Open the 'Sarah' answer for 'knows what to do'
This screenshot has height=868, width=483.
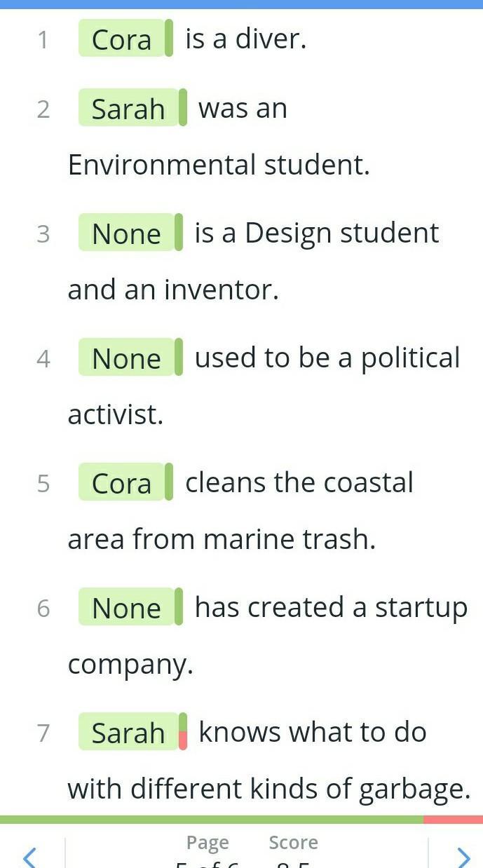128,732
